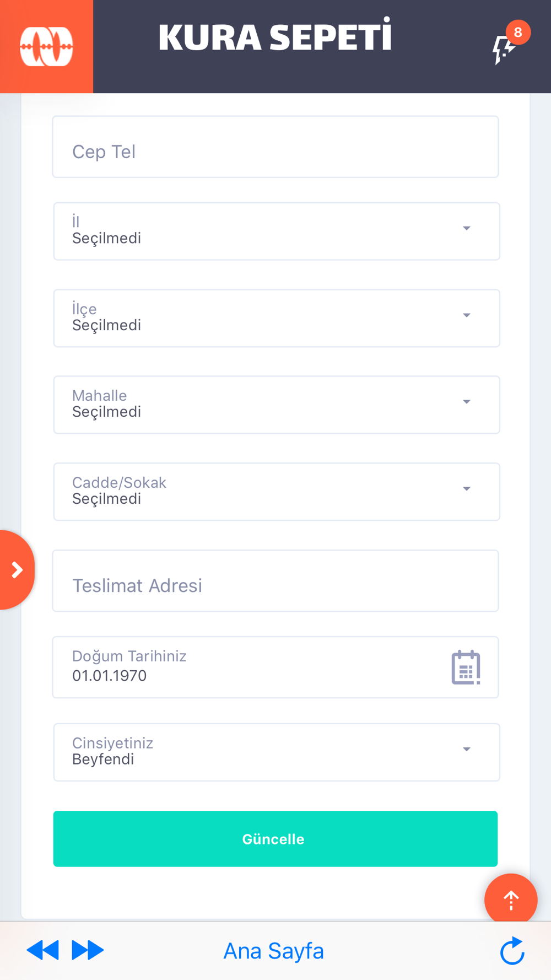Open the lightning notifications icon with badge
Screen dimensions: 551x980
(x=504, y=49)
